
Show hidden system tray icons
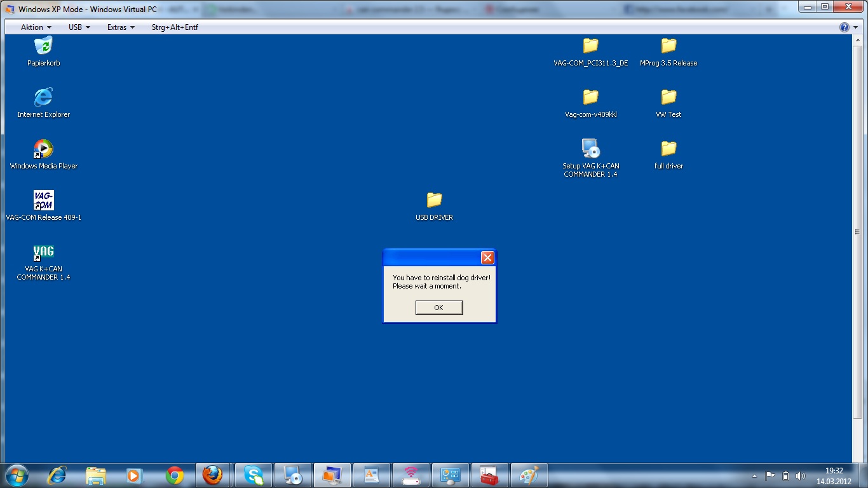(754, 476)
